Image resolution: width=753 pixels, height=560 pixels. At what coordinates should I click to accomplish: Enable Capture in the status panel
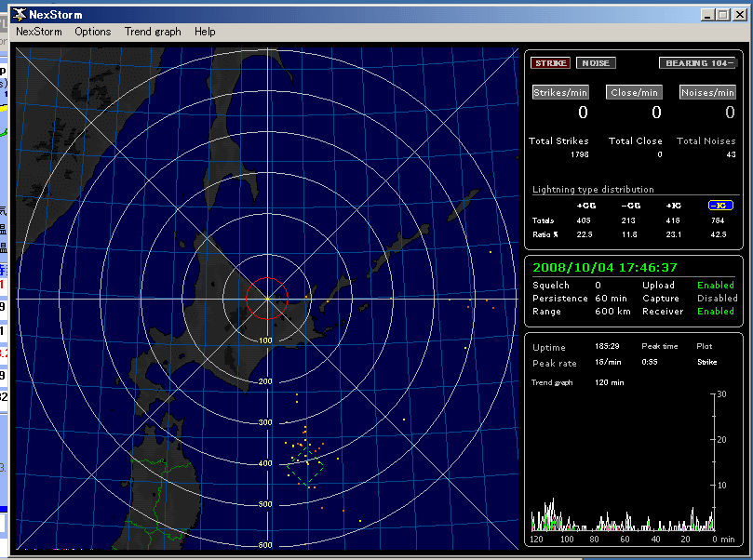click(717, 298)
